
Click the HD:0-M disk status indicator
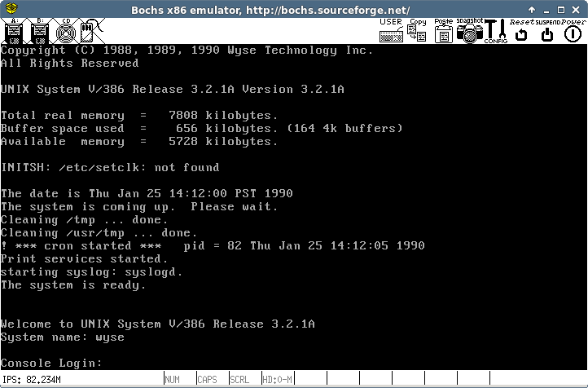278,379
